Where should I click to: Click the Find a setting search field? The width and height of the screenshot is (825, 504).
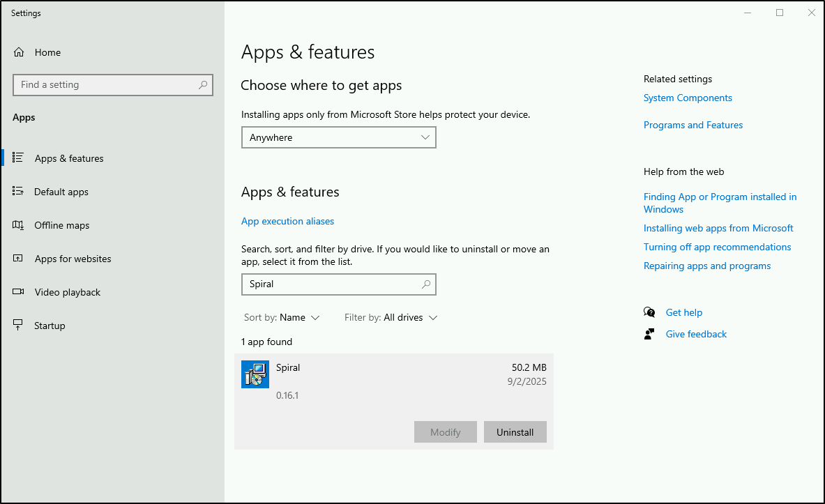pyautogui.click(x=112, y=85)
